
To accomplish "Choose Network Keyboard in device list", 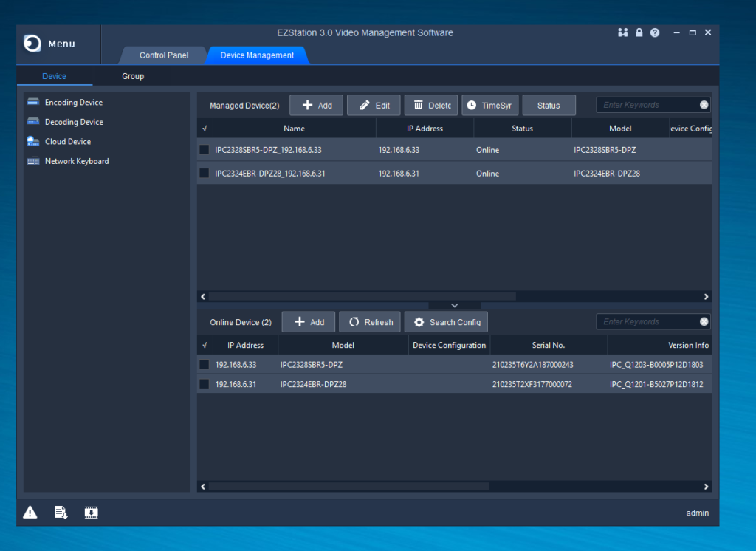I will tap(76, 161).
